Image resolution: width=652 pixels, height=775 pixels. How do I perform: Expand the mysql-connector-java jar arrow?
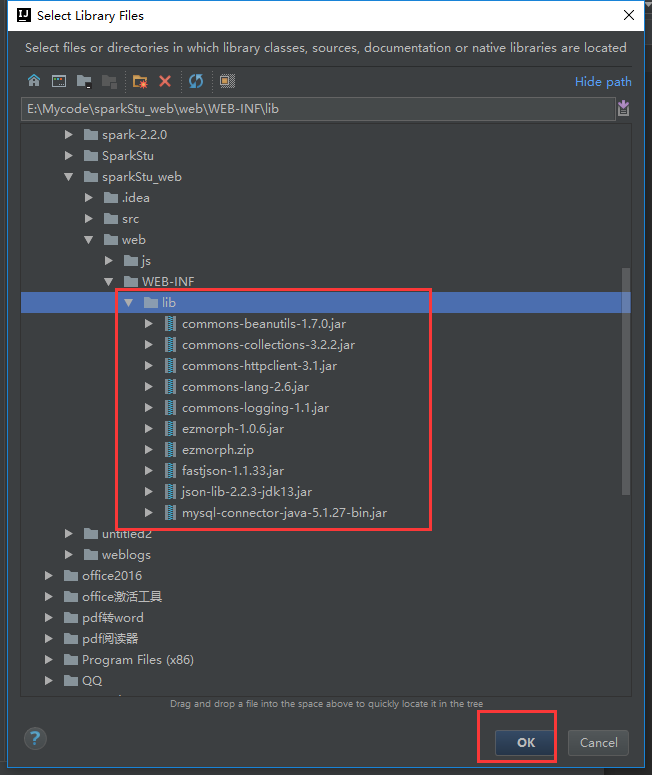[x=148, y=513]
